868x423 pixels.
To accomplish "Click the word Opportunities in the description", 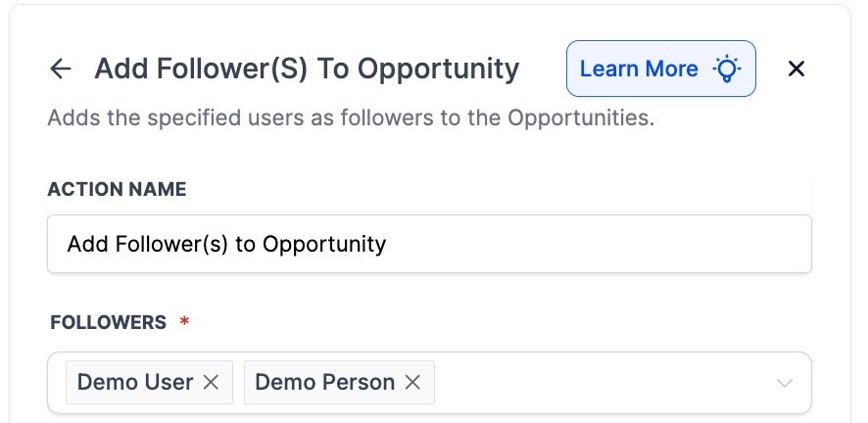I will tap(579, 119).
